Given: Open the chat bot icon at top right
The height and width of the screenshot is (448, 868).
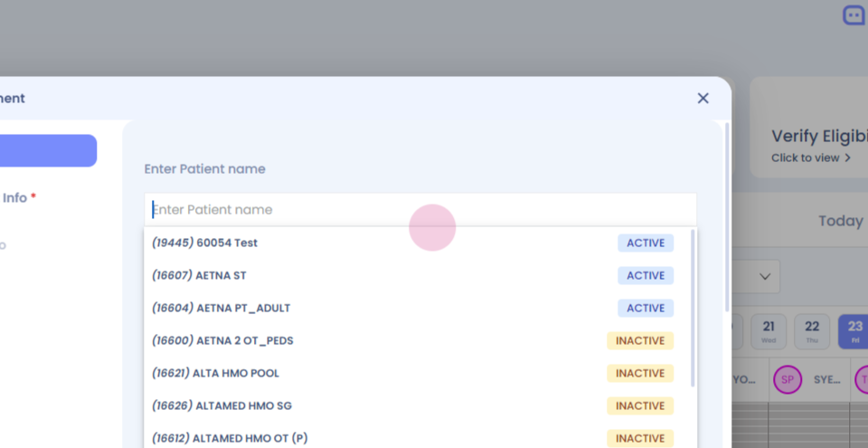Looking at the screenshot, I should pos(855,15).
